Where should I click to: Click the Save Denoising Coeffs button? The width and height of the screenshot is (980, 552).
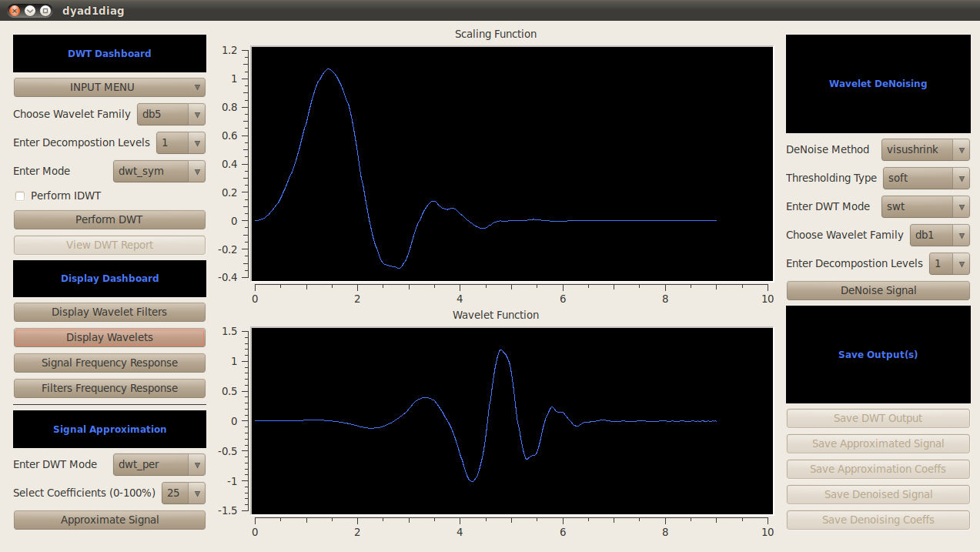(x=878, y=520)
